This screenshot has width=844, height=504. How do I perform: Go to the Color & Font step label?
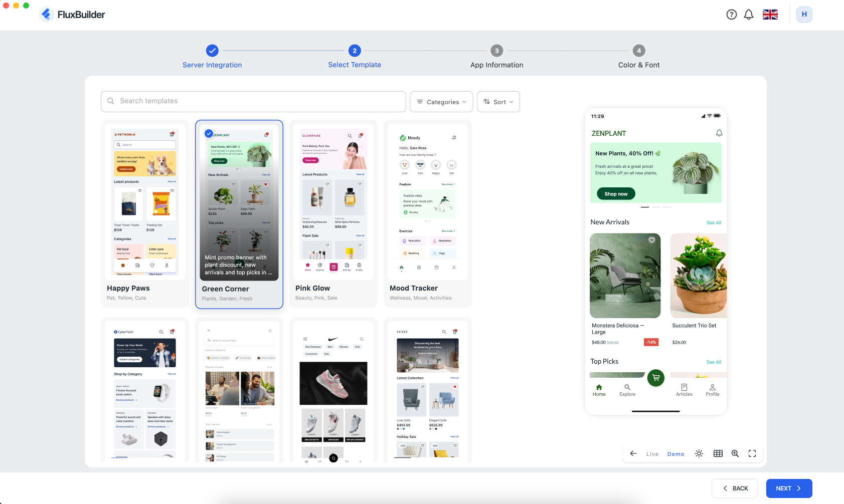(639, 65)
